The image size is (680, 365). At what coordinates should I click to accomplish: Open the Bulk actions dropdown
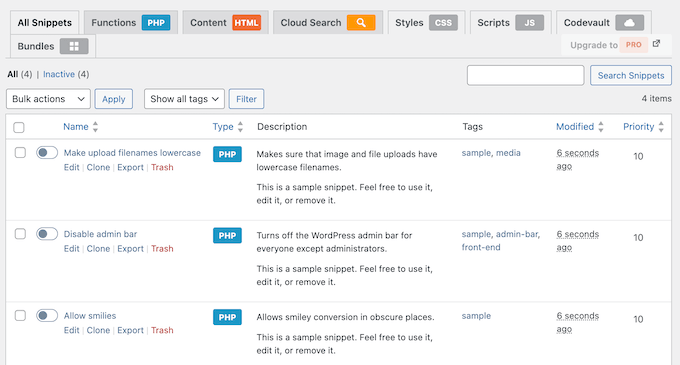(x=48, y=99)
